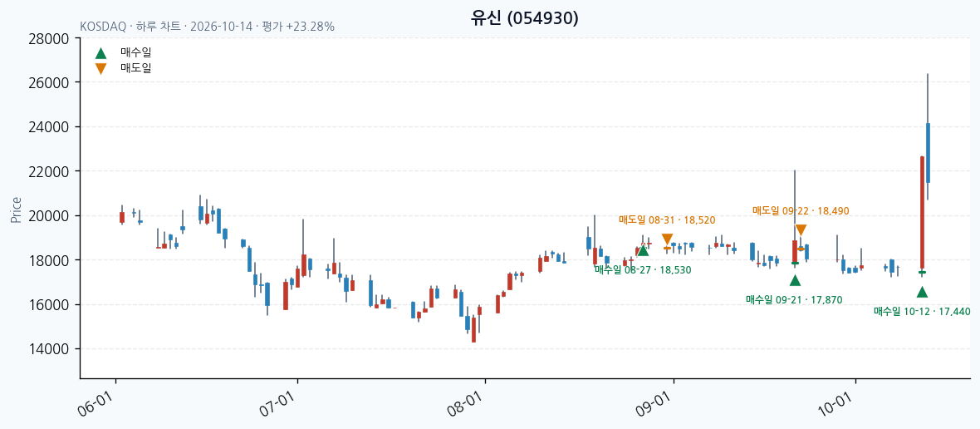Click the green buy marker for 08-27
The width and height of the screenshot is (980, 429).
click(643, 250)
